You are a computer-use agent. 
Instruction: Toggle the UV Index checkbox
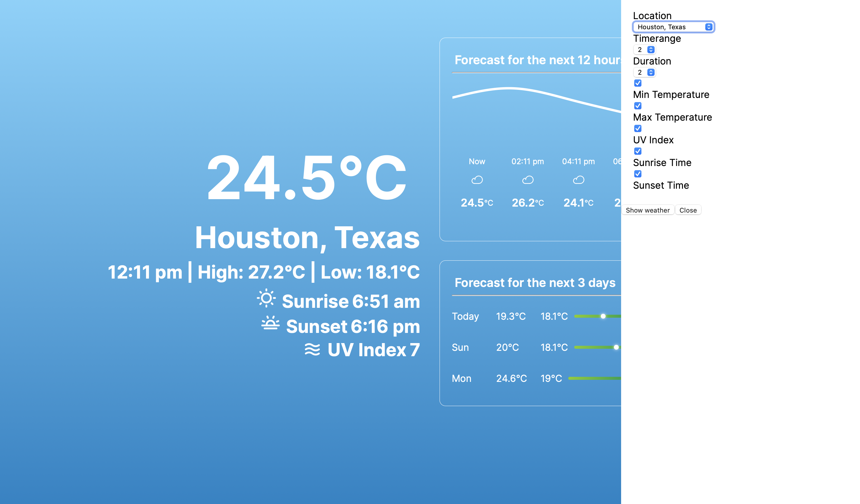[638, 129]
